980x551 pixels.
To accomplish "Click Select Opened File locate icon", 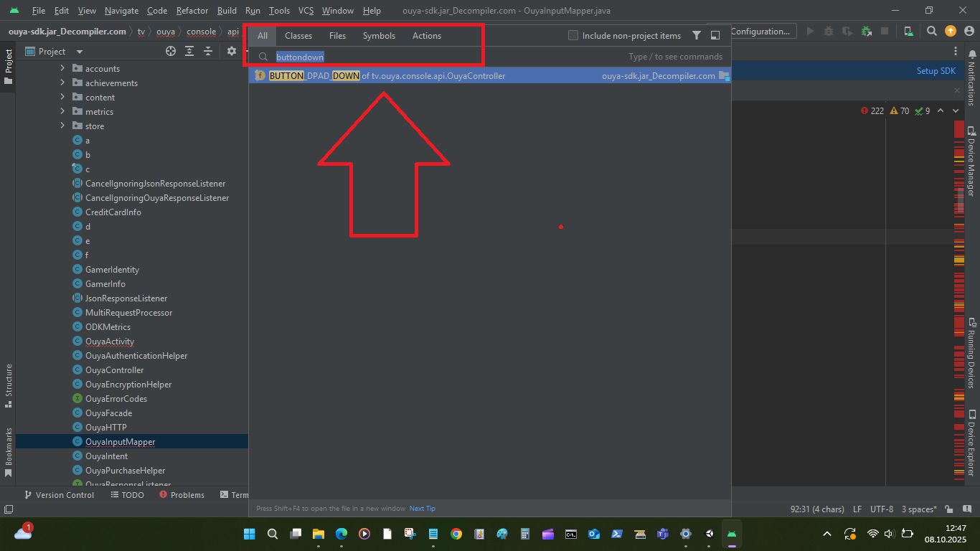I will (171, 52).
